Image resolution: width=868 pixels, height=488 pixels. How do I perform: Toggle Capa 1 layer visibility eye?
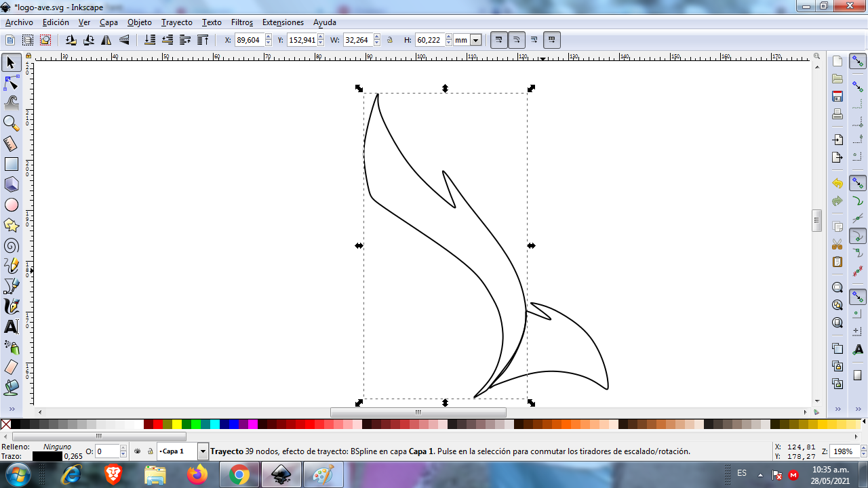click(x=138, y=451)
